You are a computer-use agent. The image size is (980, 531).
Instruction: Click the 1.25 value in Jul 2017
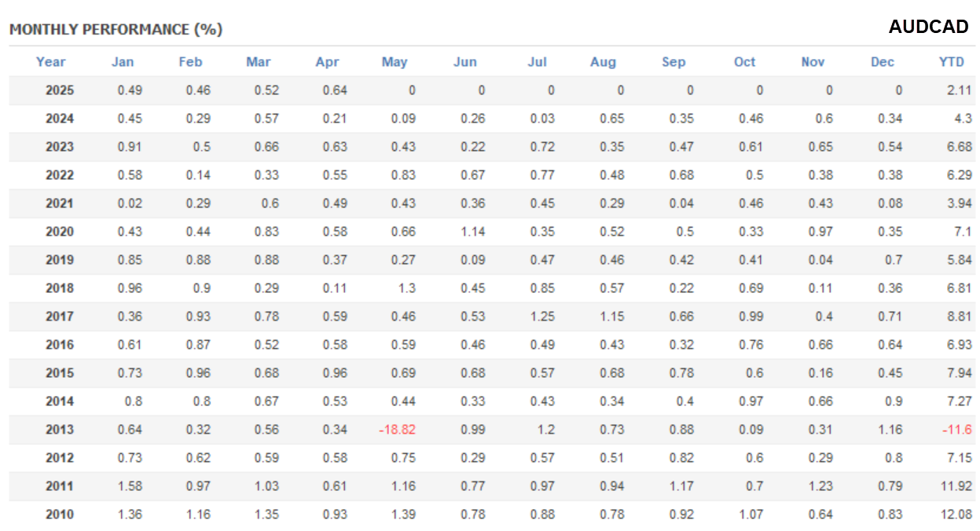[541, 317]
